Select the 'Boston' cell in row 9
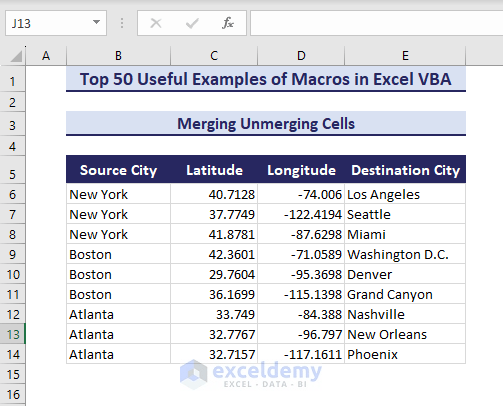 [118, 254]
